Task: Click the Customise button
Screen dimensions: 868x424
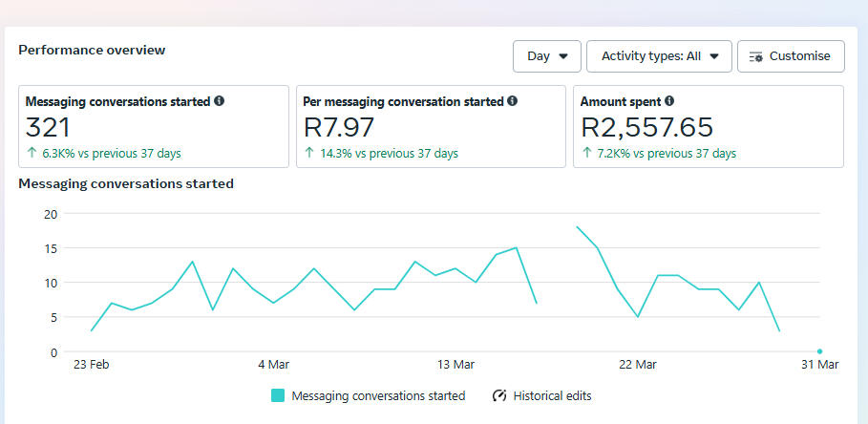Action: 791,56
